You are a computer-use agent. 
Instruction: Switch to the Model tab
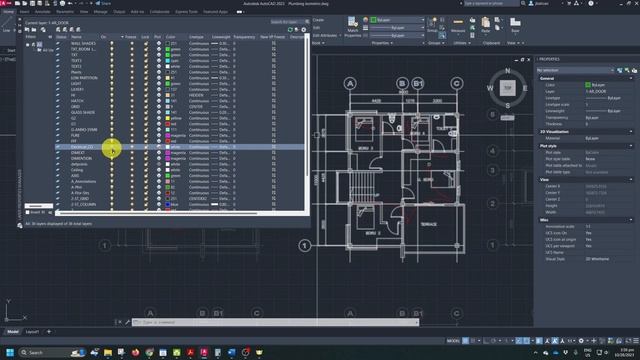pos(13,332)
